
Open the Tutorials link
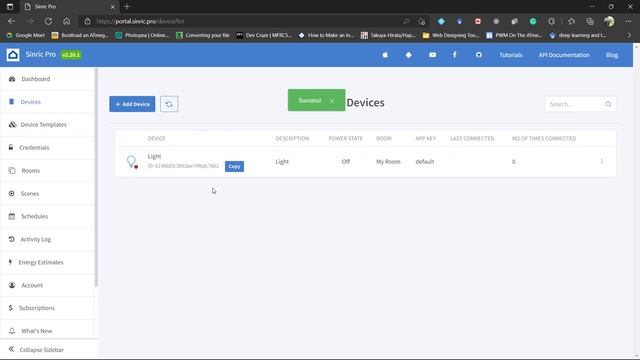(x=511, y=55)
